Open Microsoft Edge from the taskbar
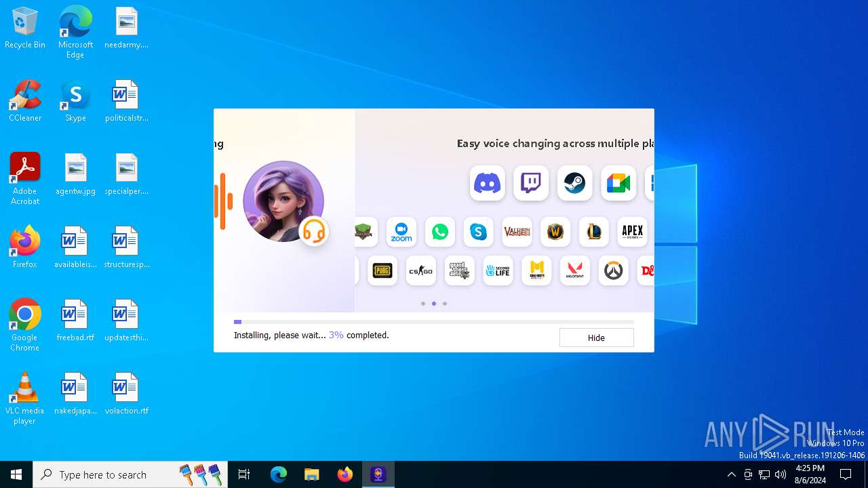 click(x=279, y=474)
